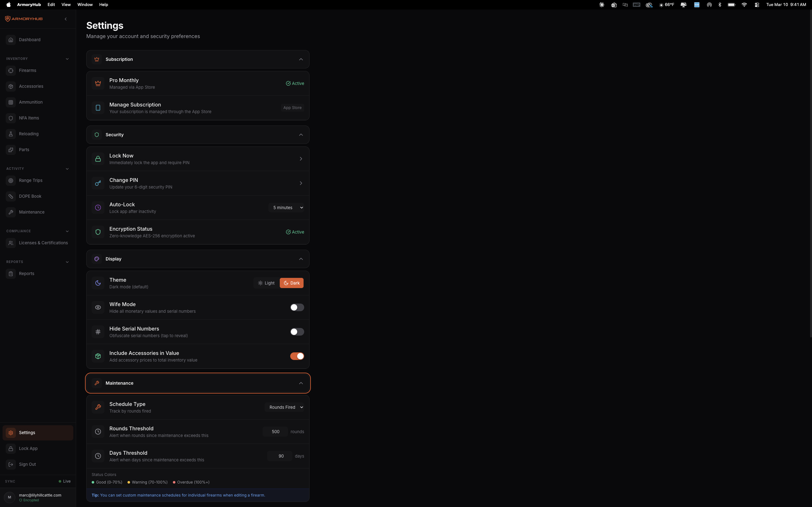This screenshot has height=507, width=812.
Task: Switch theme to Light mode
Action: coord(266,283)
